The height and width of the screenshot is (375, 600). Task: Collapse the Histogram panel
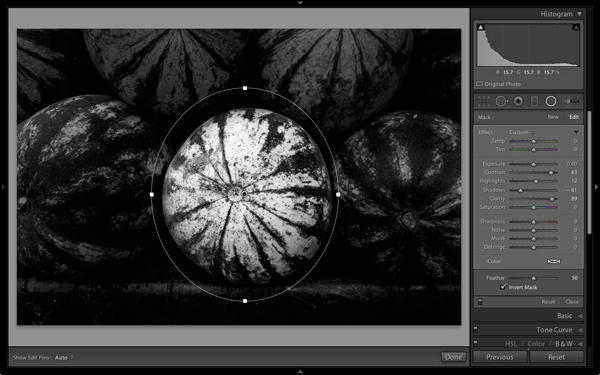(x=580, y=14)
